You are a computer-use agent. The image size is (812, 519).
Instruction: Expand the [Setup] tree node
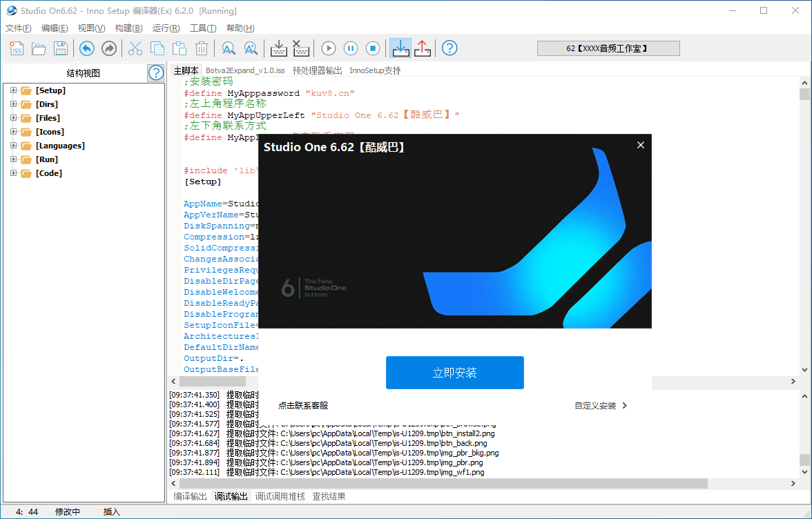14,90
